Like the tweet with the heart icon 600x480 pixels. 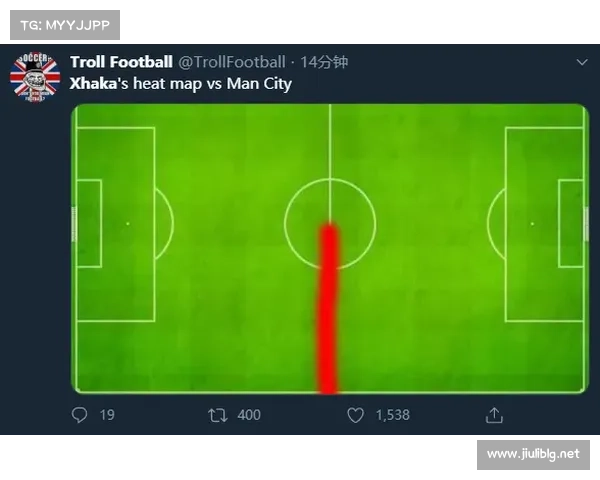tap(355, 414)
